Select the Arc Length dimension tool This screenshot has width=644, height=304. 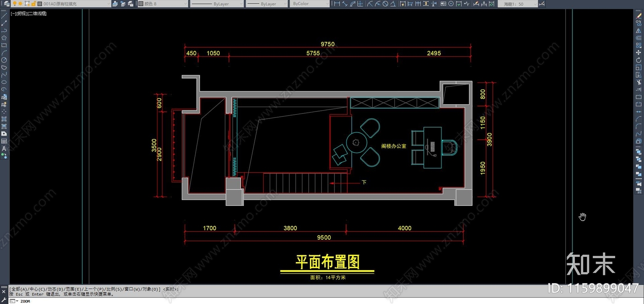point(353,4)
